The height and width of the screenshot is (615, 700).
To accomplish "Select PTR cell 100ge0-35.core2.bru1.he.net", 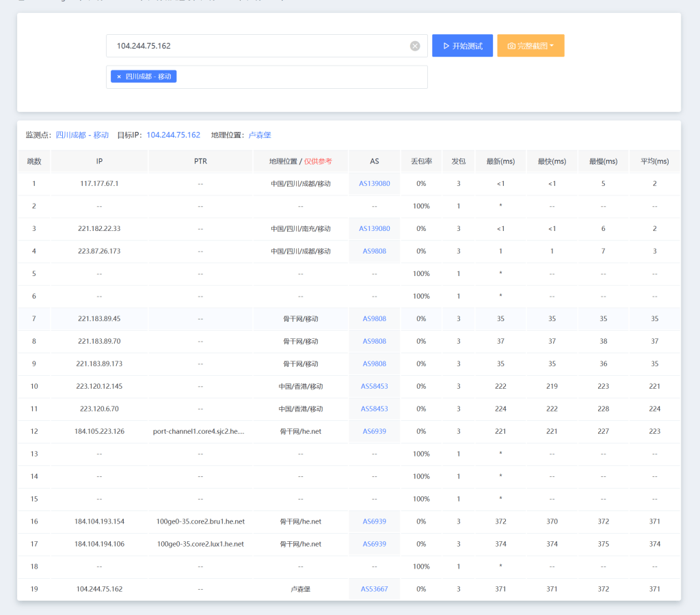I will point(200,521).
